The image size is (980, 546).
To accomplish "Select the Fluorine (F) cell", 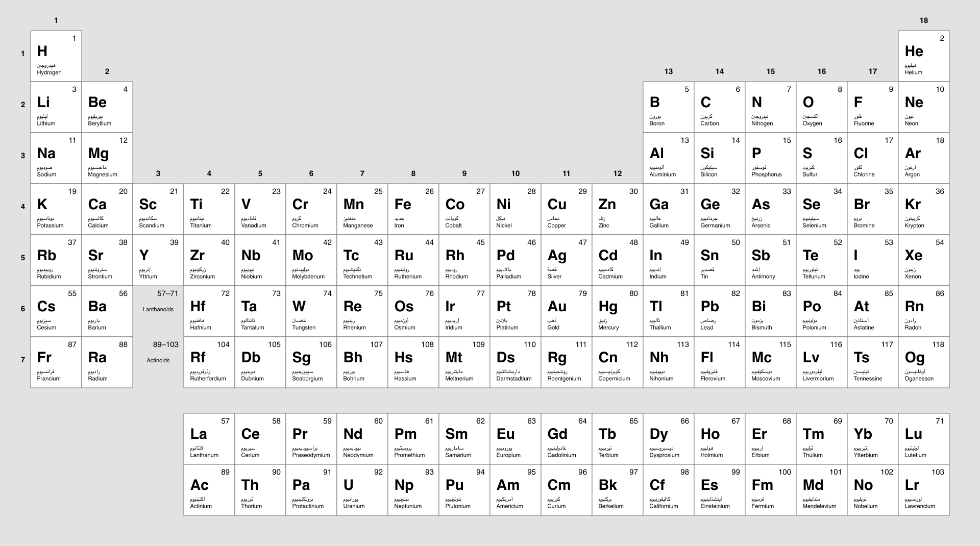I will pyautogui.click(x=873, y=107).
